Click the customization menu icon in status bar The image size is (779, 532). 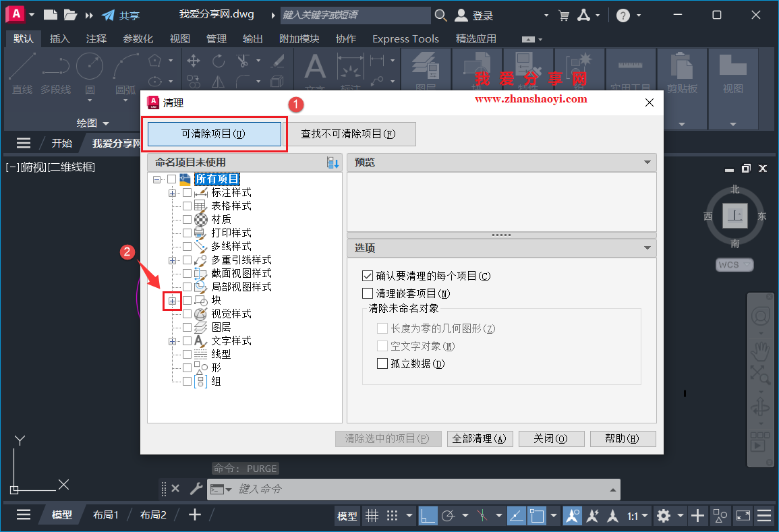[x=764, y=516]
